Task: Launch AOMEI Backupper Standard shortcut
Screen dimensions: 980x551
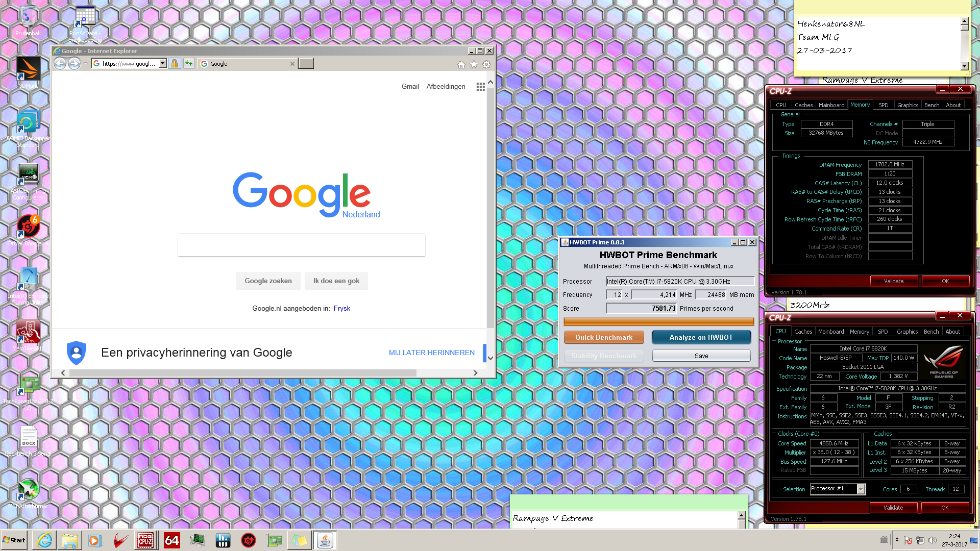Action: (28, 129)
